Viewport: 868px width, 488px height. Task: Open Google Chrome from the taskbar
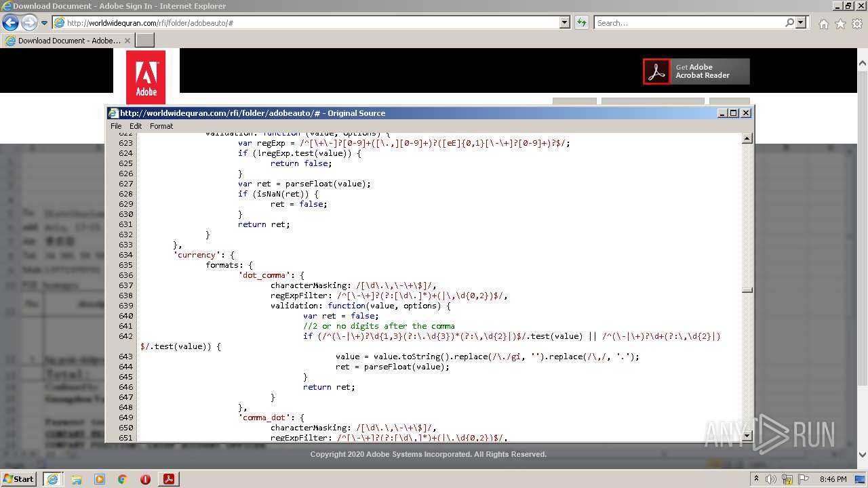coord(123,479)
